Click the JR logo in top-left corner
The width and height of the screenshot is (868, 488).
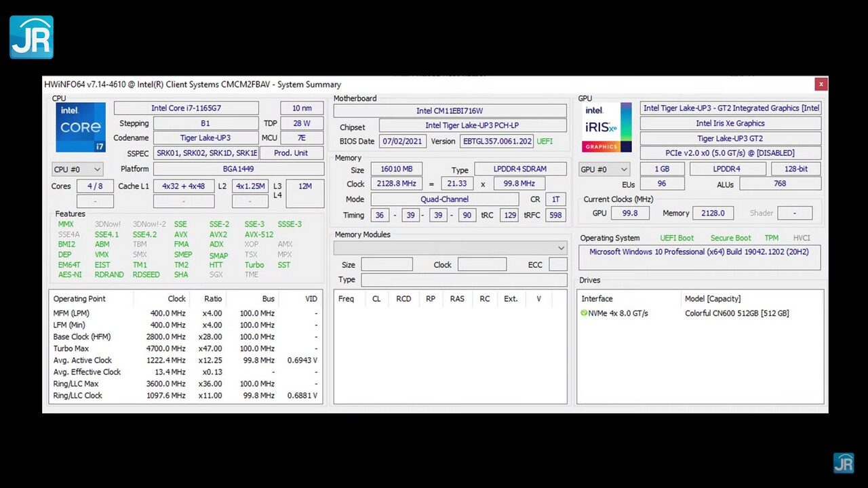[x=31, y=37]
